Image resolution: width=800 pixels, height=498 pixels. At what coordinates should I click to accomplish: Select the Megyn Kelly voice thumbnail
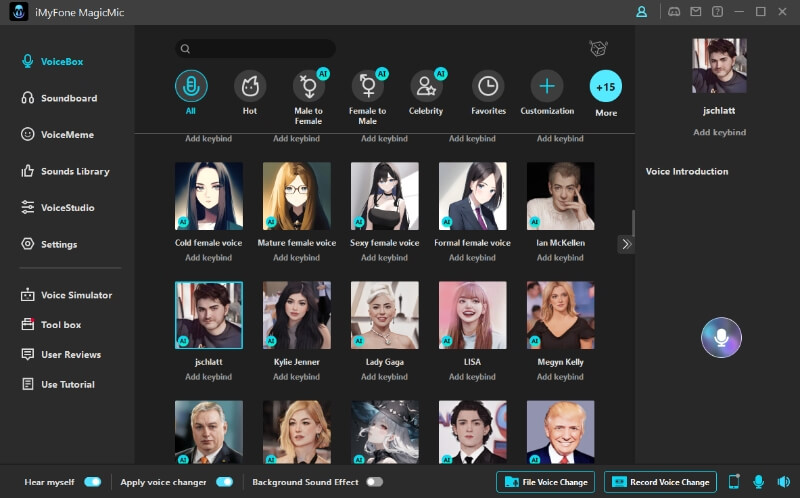[x=560, y=315]
